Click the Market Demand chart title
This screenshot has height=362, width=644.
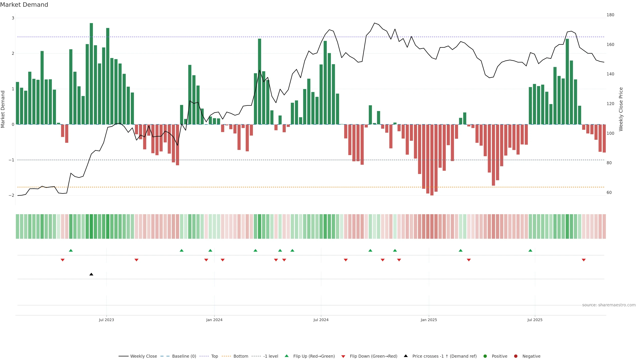coord(24,5)
